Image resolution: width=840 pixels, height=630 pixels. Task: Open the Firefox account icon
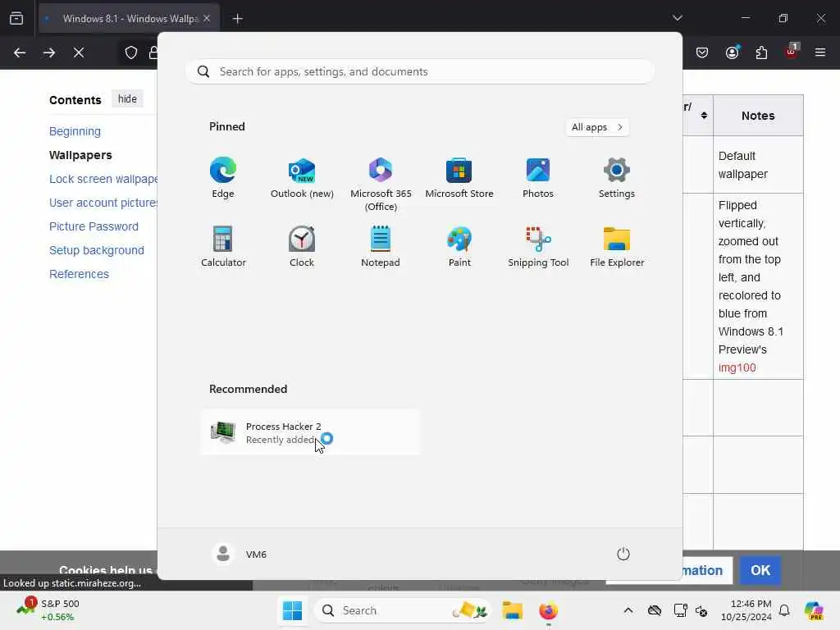[733, 52]
